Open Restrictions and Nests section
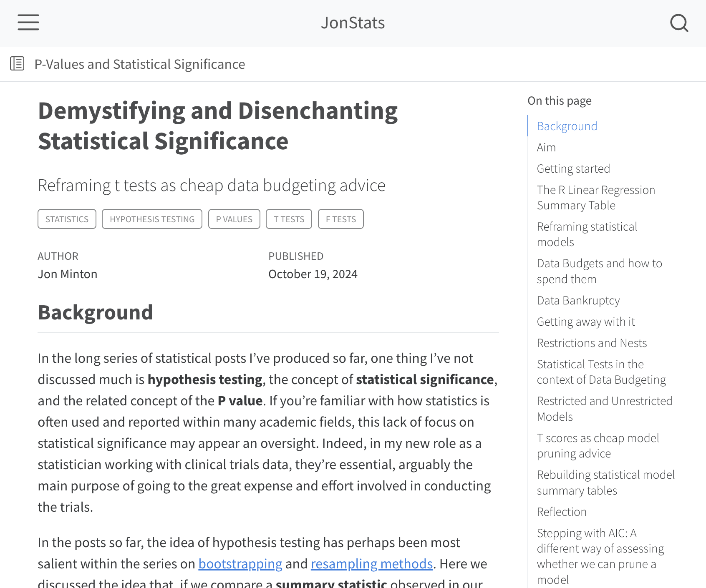This screenshot has height=588, width=706. pos(591,343)
